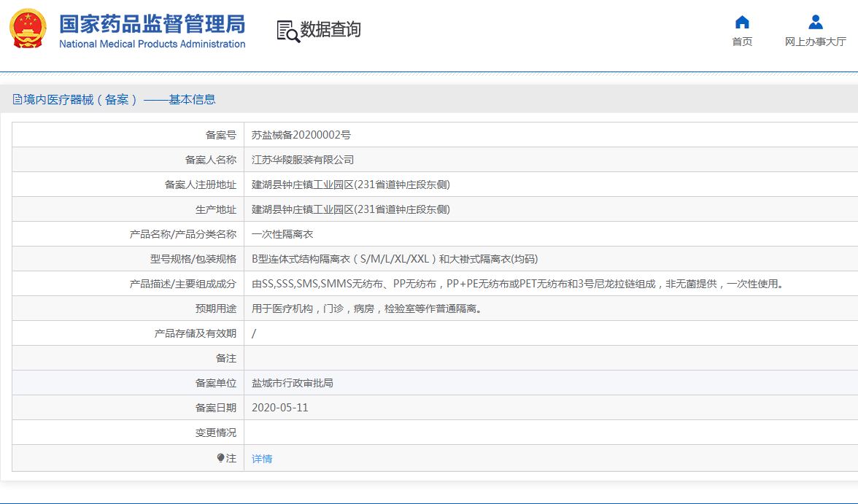The width and height of the screenshot is (858, 504).
Task: Click the lightbulb icon beside 注
Action: pos(221,458)
